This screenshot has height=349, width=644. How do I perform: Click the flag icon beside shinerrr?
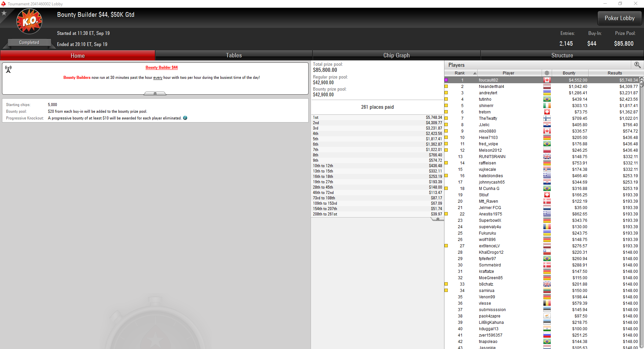[547, 105]
